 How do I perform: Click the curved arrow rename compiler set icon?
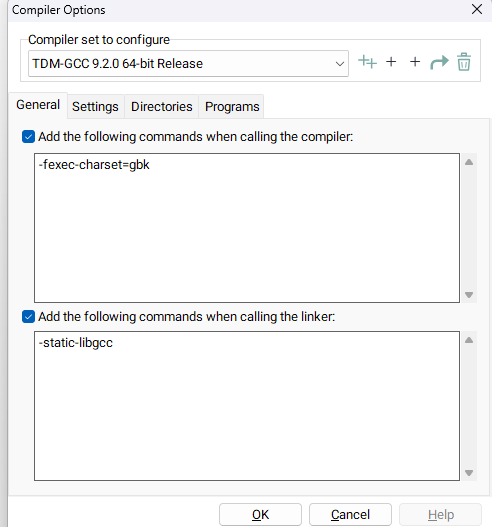pyautogui.click(x=439, y=62)
